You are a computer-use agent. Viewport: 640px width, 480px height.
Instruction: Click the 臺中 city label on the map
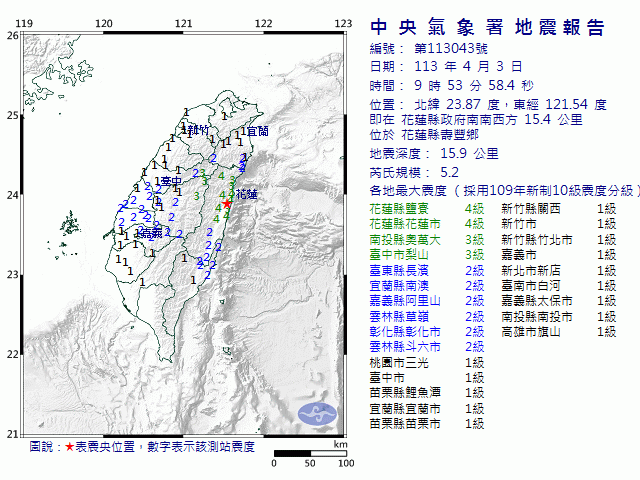tap(171, 181)
